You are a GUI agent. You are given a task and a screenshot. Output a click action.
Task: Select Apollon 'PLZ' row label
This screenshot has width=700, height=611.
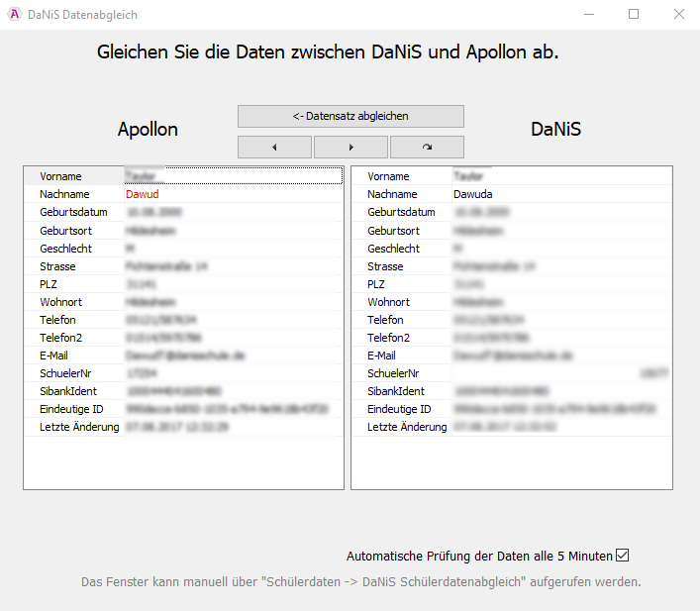point(49,284)
